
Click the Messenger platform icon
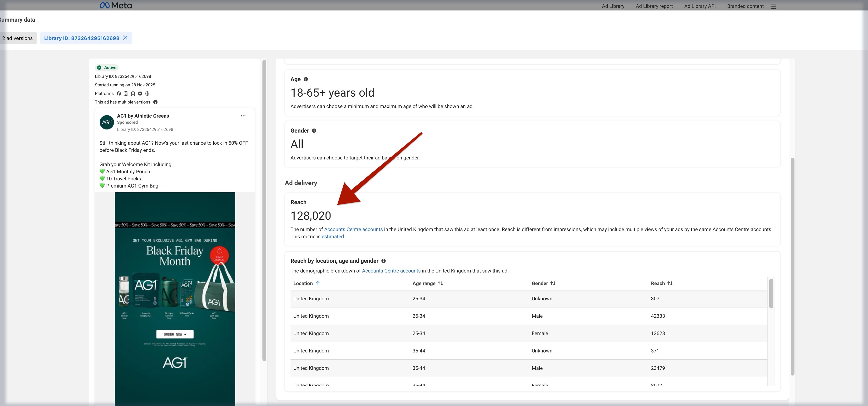140,94
